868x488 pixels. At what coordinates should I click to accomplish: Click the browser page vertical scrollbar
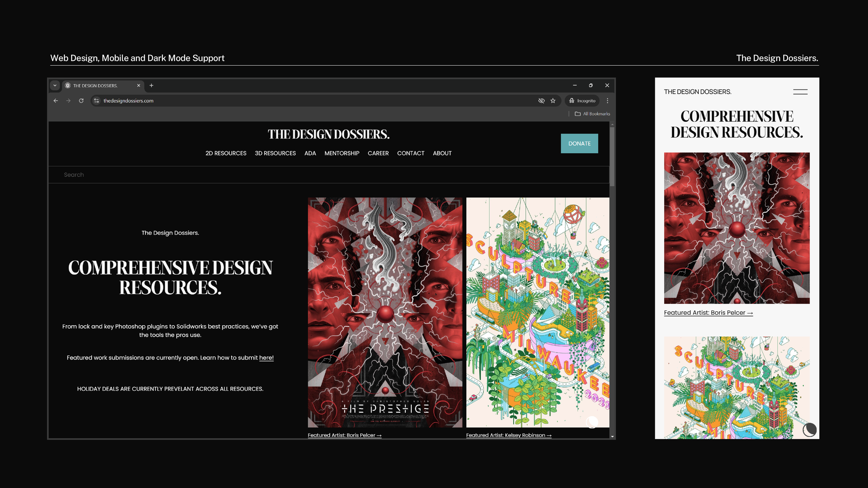(612, 156)
